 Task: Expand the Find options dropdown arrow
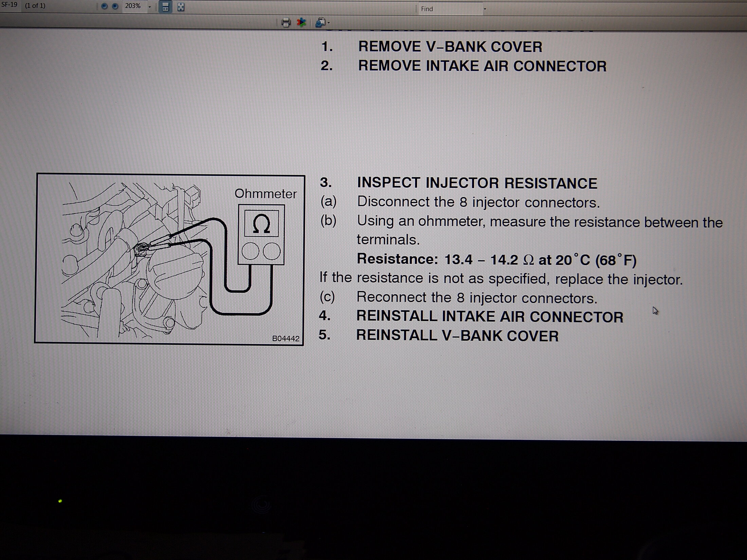(485, 9)
